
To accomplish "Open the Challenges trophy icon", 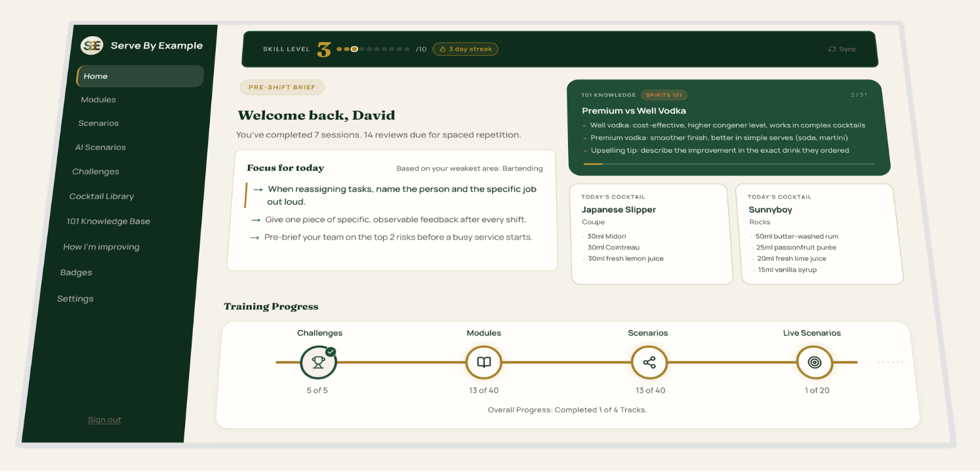I will click(x=319, y=362).
